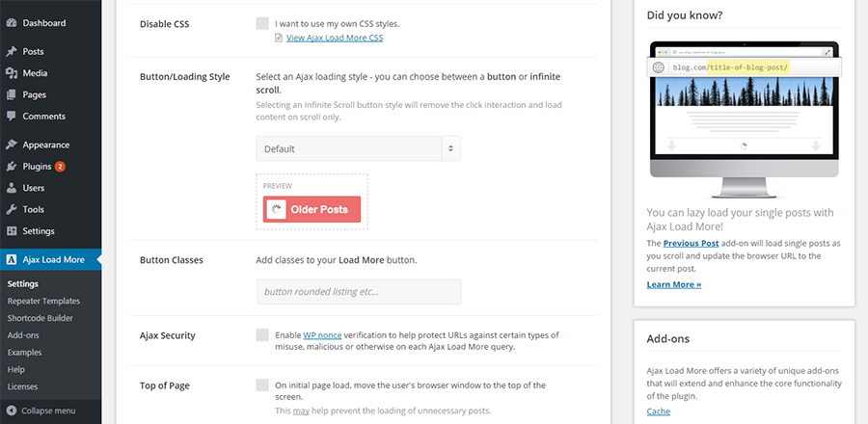Open Shortcode Builder submenu item

pyautogui.click(x=41, y=318)
